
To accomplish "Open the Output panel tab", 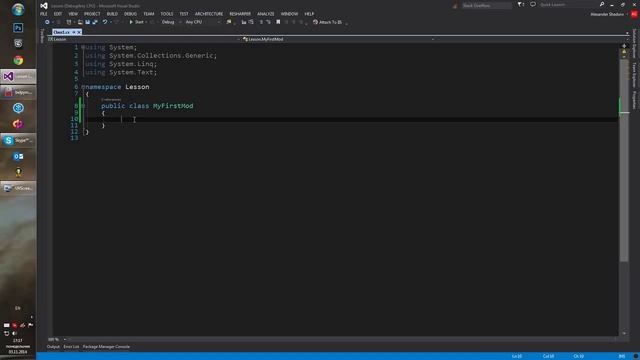I will (53, 347).
